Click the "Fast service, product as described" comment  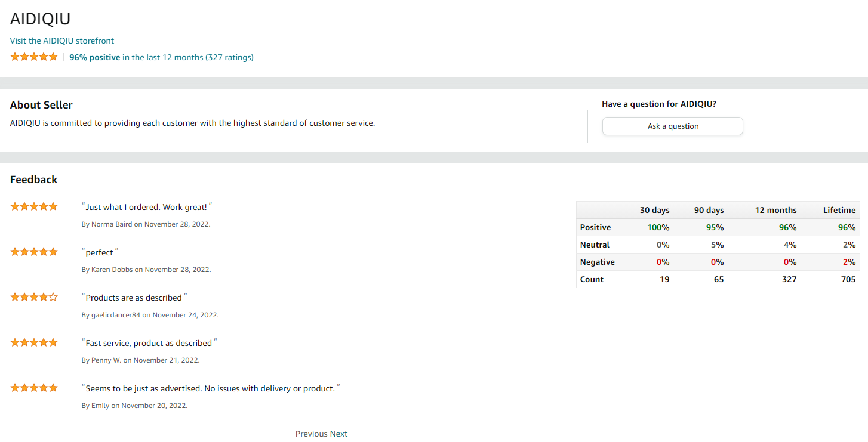149,343
